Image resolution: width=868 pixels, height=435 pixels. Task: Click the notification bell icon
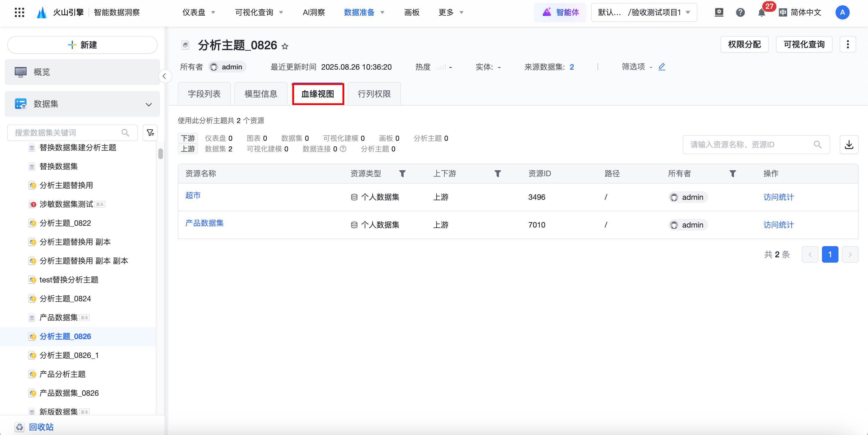[761, 13]
